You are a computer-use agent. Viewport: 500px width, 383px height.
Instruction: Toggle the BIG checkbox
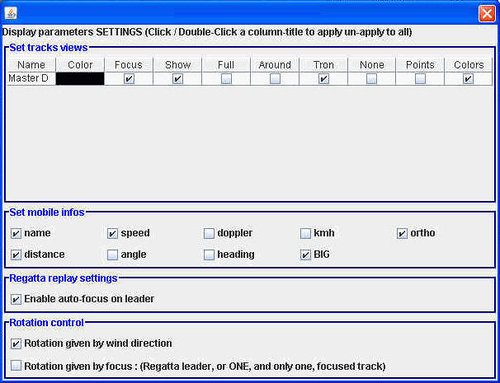[305, 255]
